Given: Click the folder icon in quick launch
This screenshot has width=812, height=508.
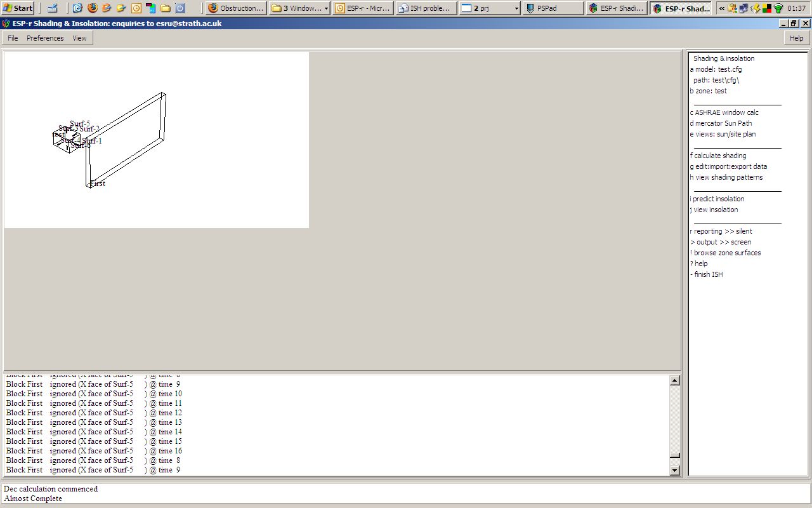Looking at the screenshot, I should (x=165, y=8).
